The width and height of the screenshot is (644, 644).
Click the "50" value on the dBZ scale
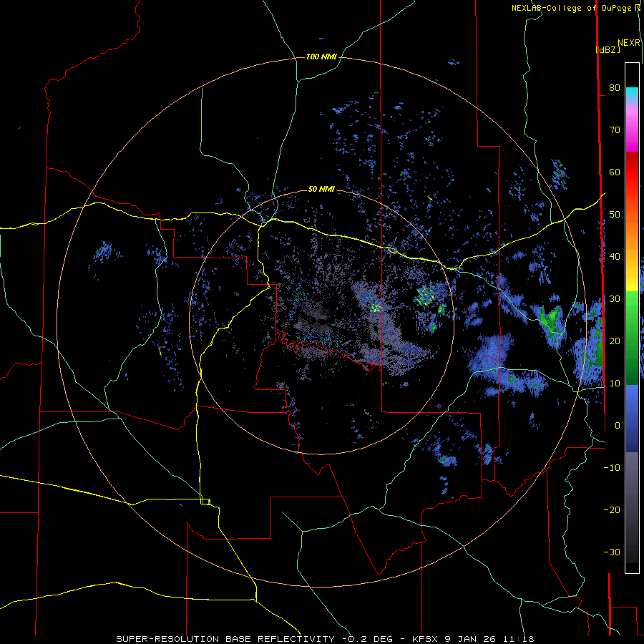tap(615, 215)
